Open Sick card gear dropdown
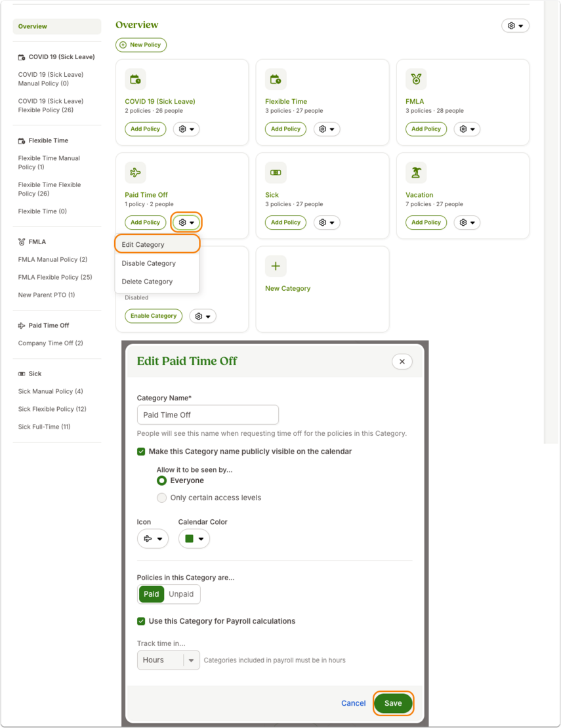 coord(327,223)
